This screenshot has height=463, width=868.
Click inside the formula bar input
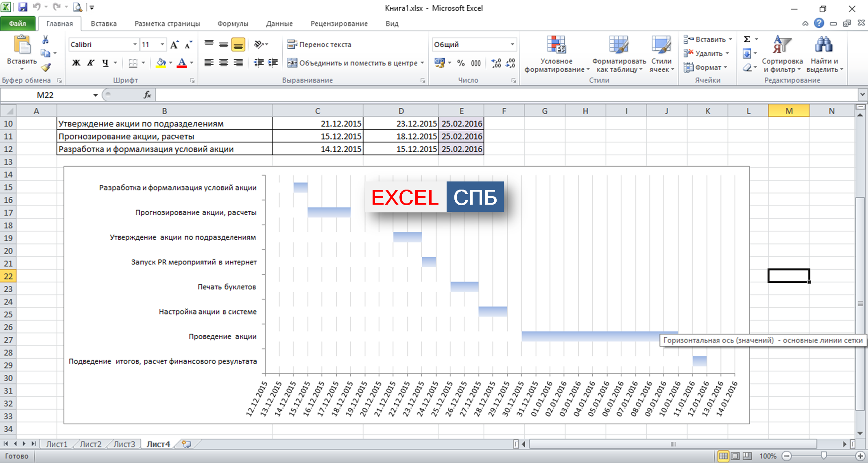488,95
